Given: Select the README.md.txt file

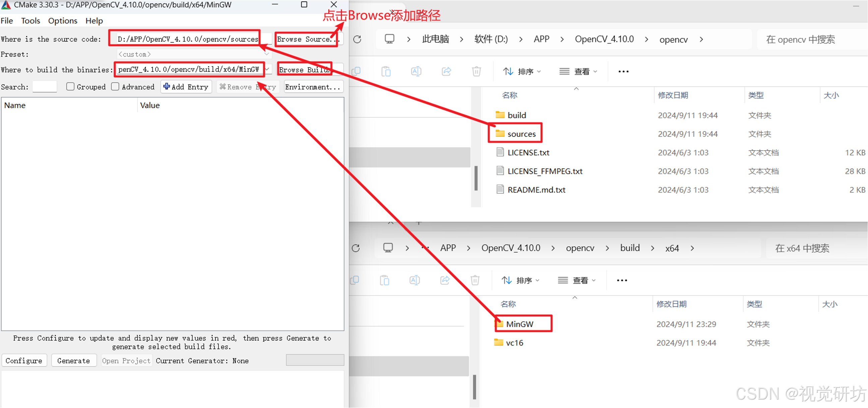Looking at the screenshot, I should [531, 190].
